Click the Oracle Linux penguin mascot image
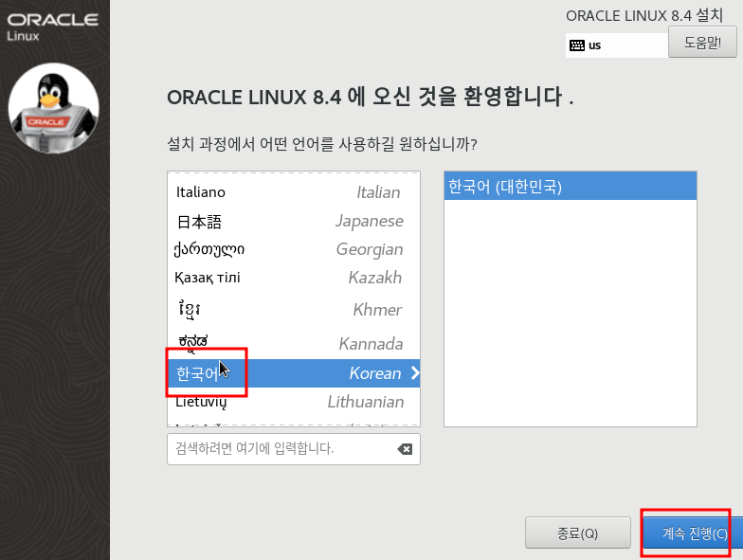 (x=53, y=108)
